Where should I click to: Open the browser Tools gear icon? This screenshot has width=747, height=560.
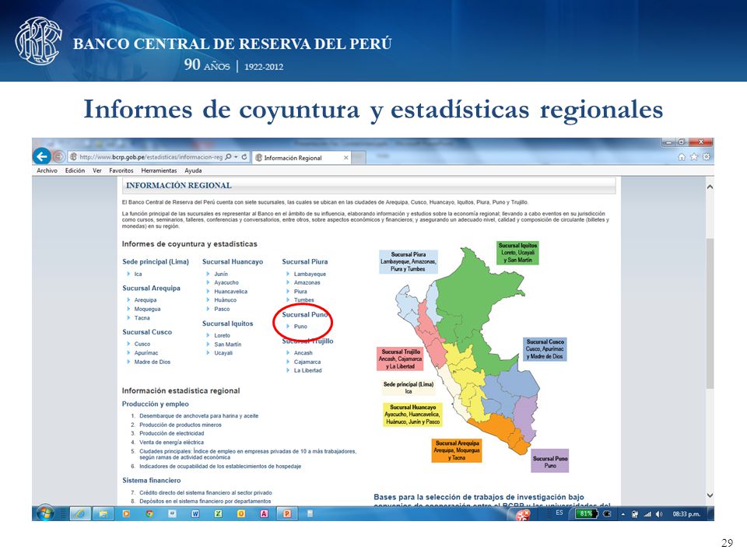(x=707, y=156)
